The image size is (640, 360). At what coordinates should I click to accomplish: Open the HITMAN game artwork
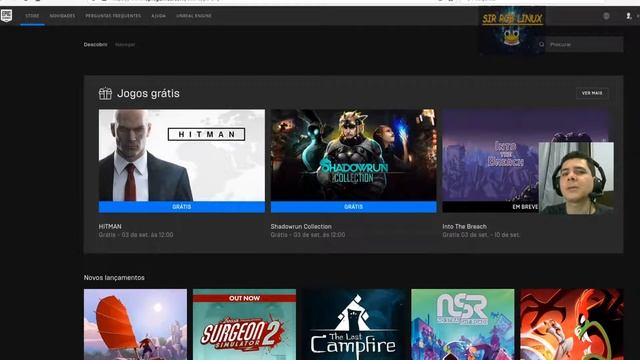182,155
